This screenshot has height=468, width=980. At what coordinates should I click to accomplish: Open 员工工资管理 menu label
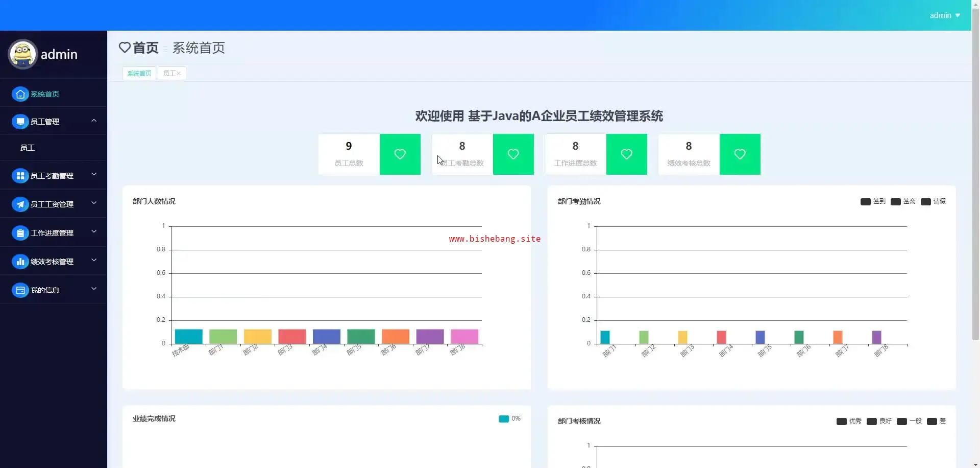pyautogui.click(x=52, y=204)
